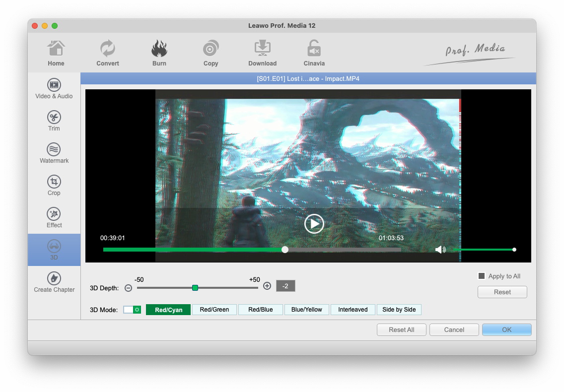Cancel the editing dialog

pyautogui.click(x=454, y=330)
